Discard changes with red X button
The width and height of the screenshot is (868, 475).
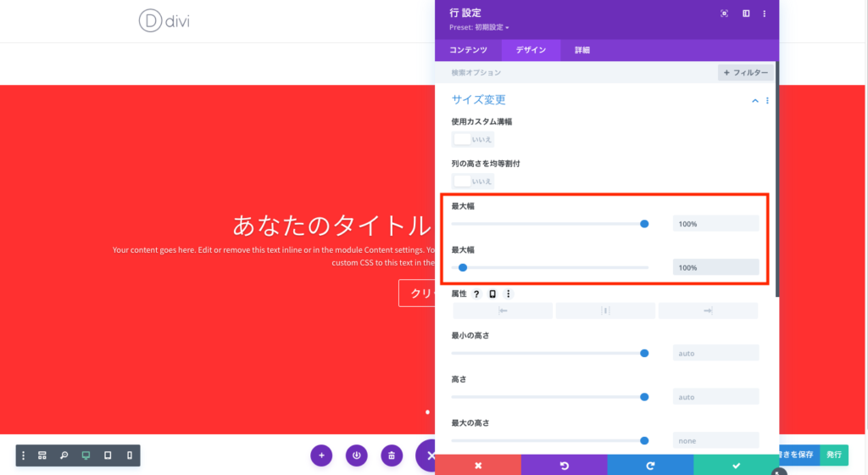(478, 465)
